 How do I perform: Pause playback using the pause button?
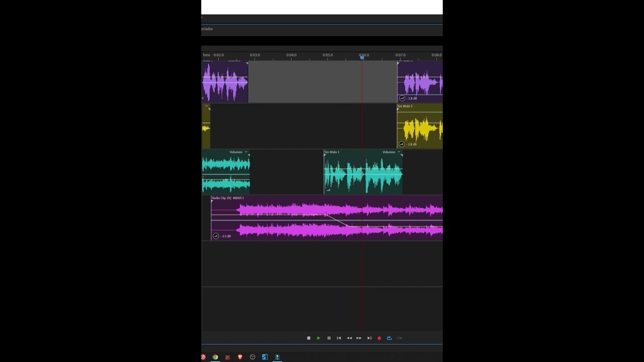(x=329, y=338)
